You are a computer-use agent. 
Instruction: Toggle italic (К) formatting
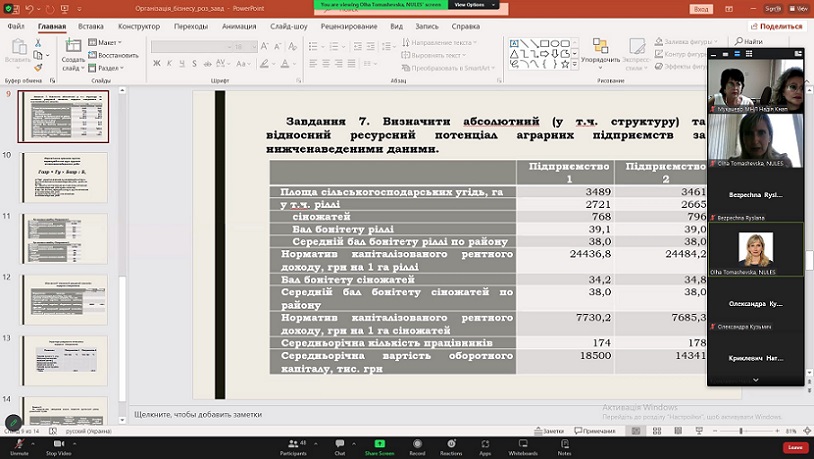pyautogui.click(x=169, y=63)
